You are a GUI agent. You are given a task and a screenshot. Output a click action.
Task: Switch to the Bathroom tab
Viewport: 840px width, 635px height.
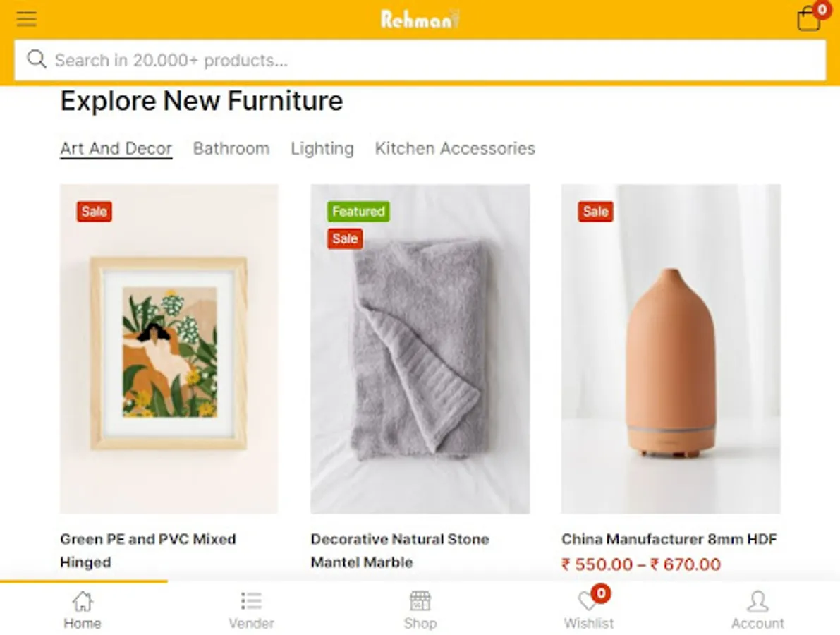click(x=231, y=149)
